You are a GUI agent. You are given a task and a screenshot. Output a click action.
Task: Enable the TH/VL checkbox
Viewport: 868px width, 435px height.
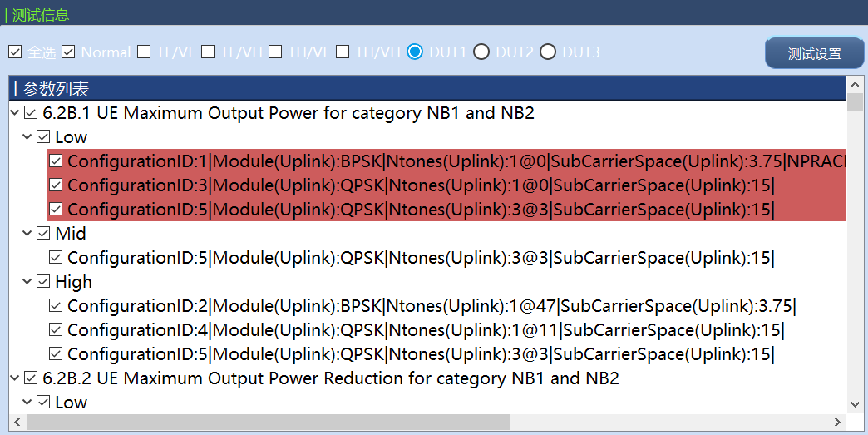point(275,52)
